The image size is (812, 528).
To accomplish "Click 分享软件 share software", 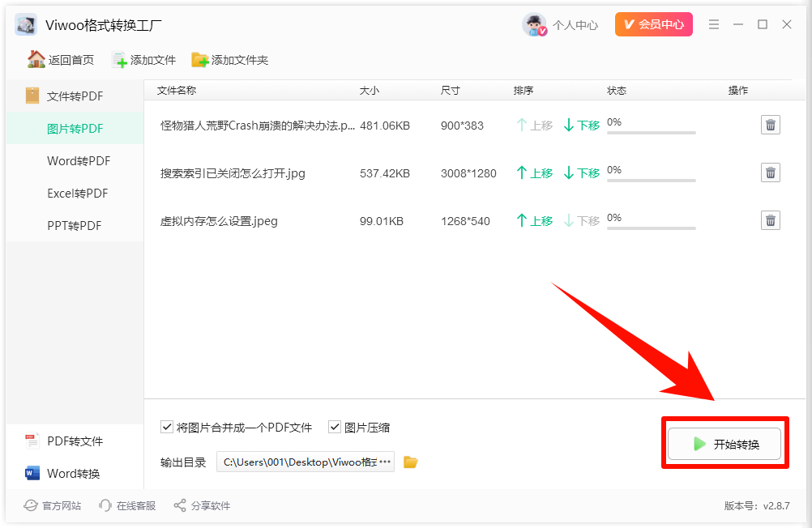I will [x=202, y=506].
